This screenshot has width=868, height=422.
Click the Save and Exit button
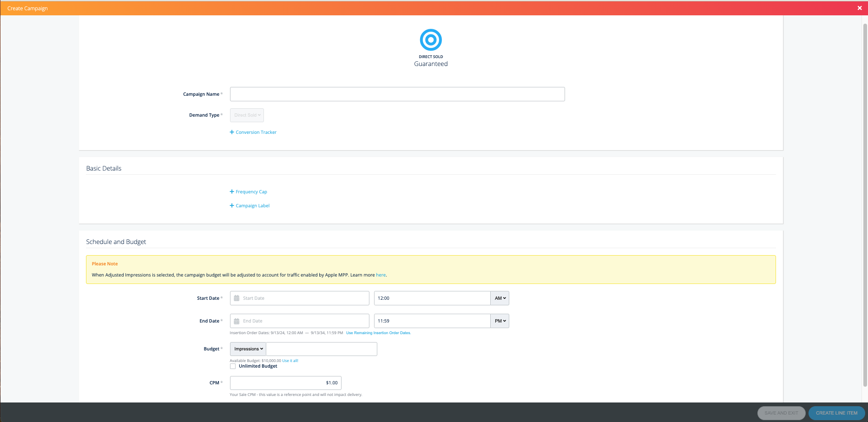point(781,413)
